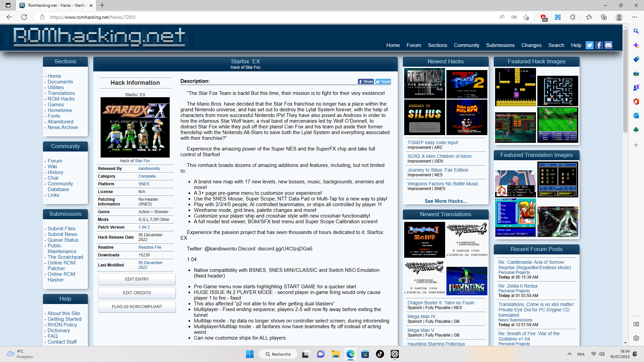Open the site's Discord icon in header
This screenshot has width=644, height=362.
[x=608, y=45]
